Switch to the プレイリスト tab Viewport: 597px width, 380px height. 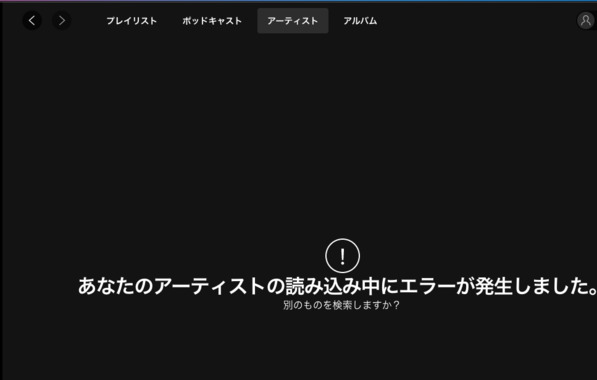[x=131, y=21]
